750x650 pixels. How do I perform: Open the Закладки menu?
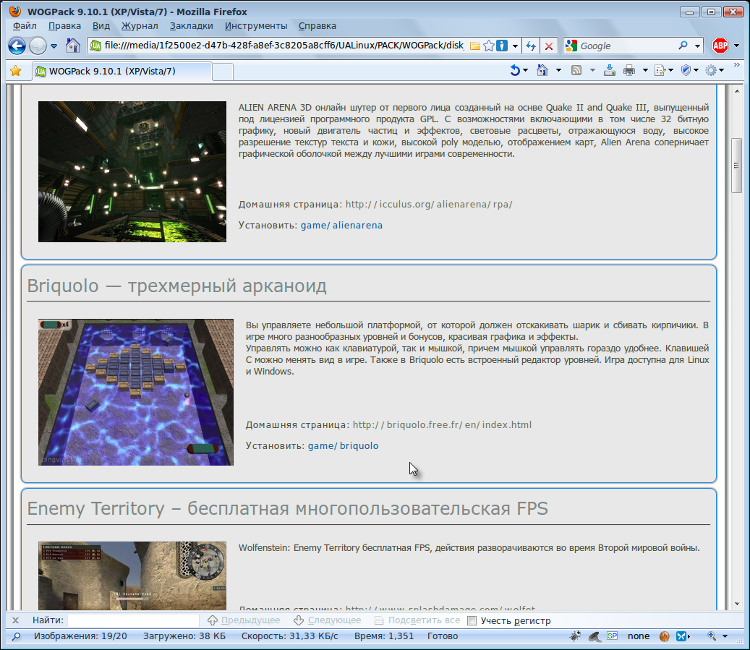tap(191, 26)
